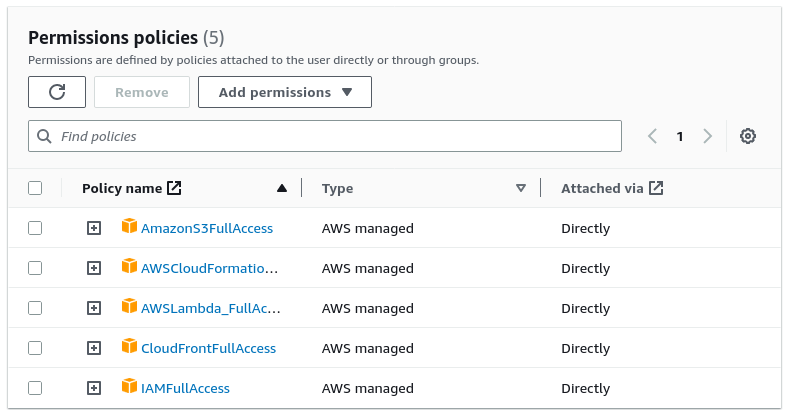Screen dimensions: 787x413
Task: Open the Type column filter triangle
Action: coord(521,188)
